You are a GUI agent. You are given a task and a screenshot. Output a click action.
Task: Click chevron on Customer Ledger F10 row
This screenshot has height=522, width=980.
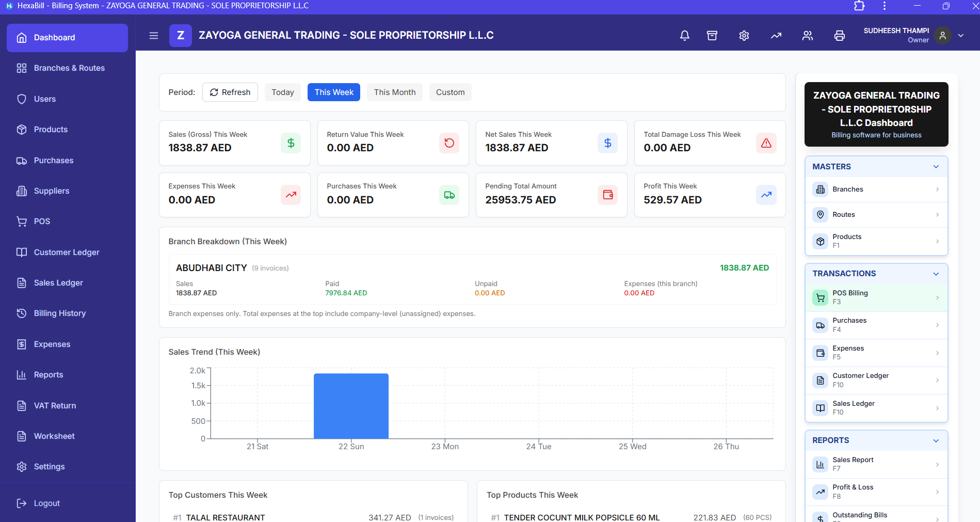click(937, 381)
